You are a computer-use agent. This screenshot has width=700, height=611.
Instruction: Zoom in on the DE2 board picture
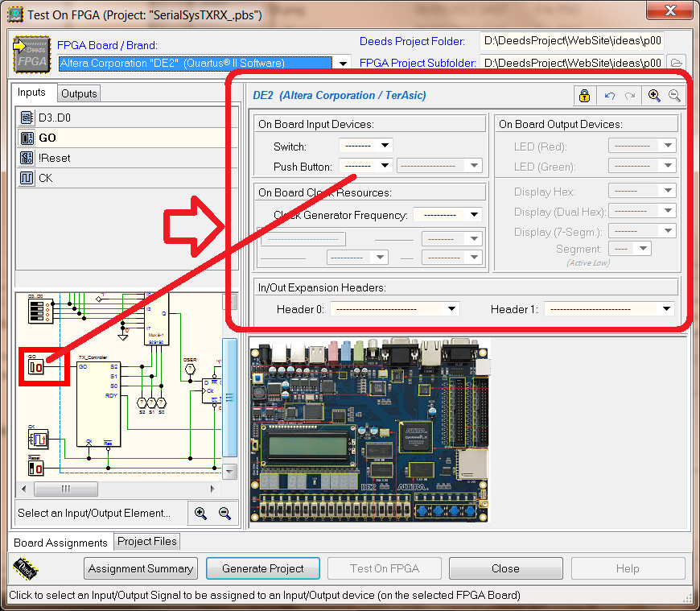point(654,96)
